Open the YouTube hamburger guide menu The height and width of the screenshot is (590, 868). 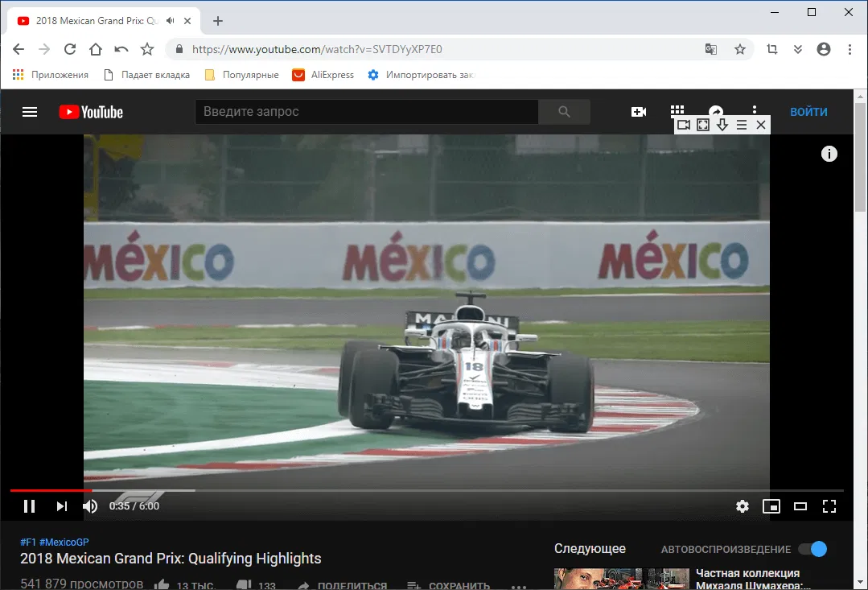tap(30, 112)
